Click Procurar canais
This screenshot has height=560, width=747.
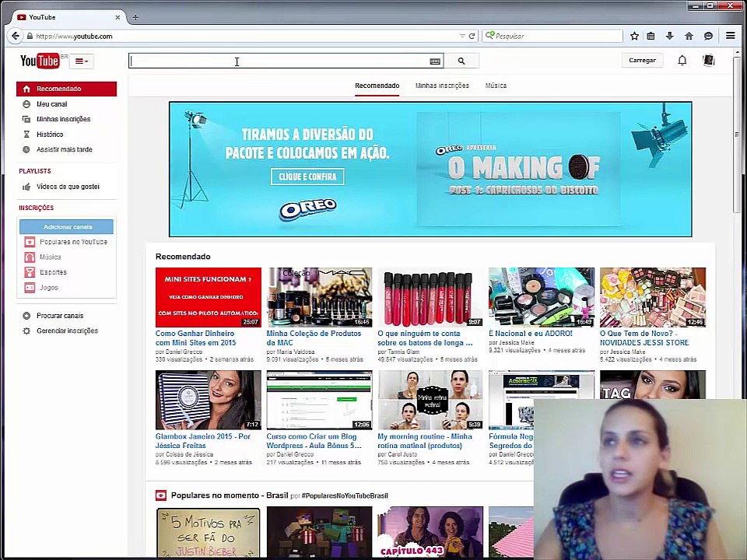tap(60, 316)
